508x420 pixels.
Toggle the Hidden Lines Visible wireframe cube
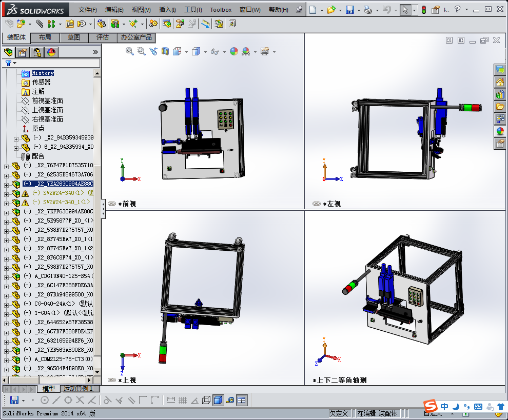coord(206,400)
